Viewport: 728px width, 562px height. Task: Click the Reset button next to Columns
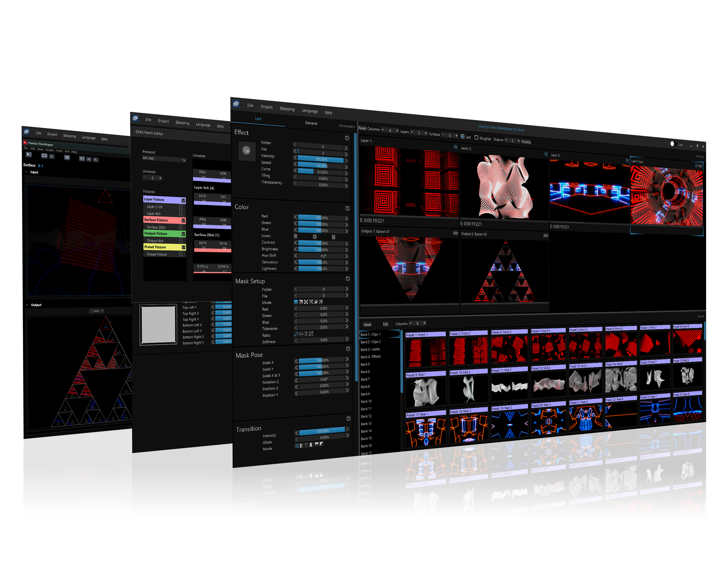pos(362,128)
